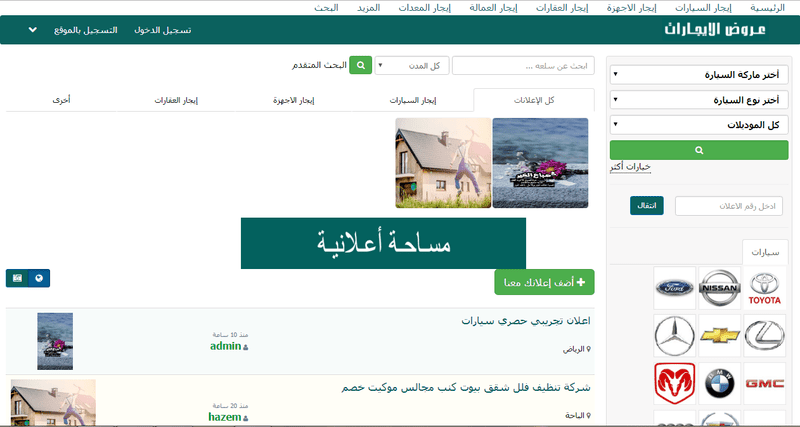Screen dimensions: 800x427
Task: Open إيجار المعدات in top menu
Action: click(x=424, y=8)
